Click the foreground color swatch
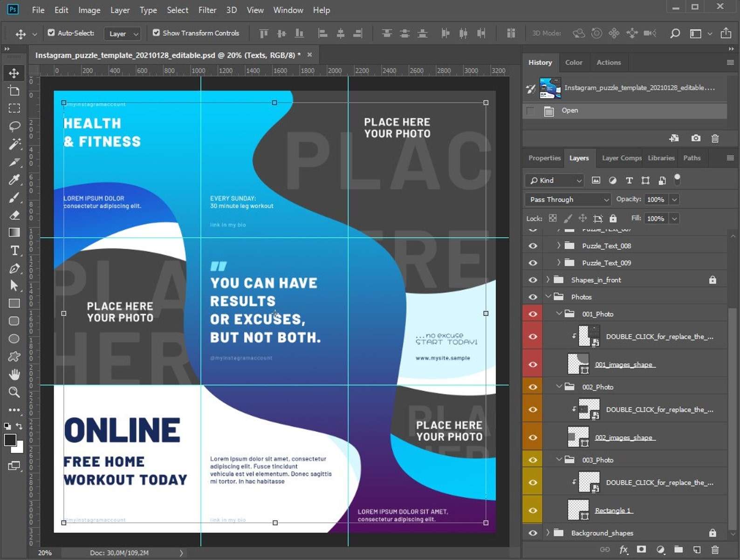This screenshot has width=740, height=560. pos(10,440)
